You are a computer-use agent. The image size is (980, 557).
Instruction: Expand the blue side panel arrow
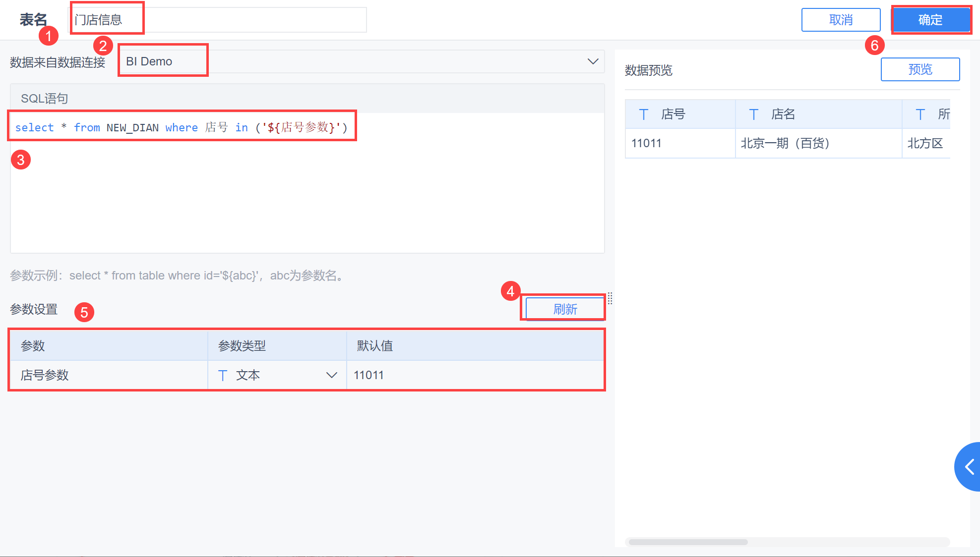coord(969,466)
